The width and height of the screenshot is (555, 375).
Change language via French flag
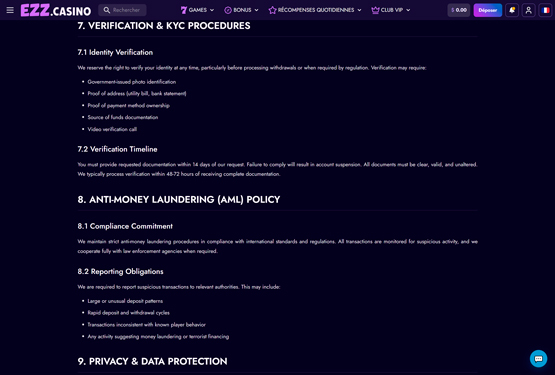pos(545,10)
